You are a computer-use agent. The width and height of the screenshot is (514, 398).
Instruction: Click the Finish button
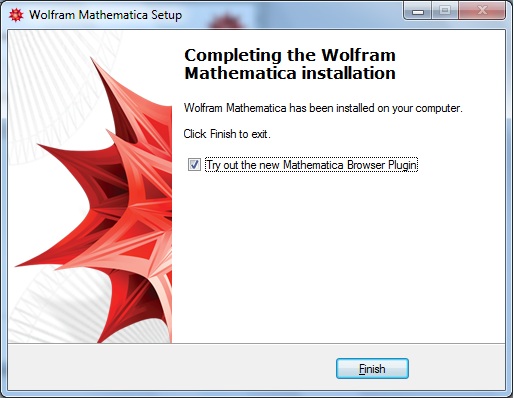pos(372,369)
